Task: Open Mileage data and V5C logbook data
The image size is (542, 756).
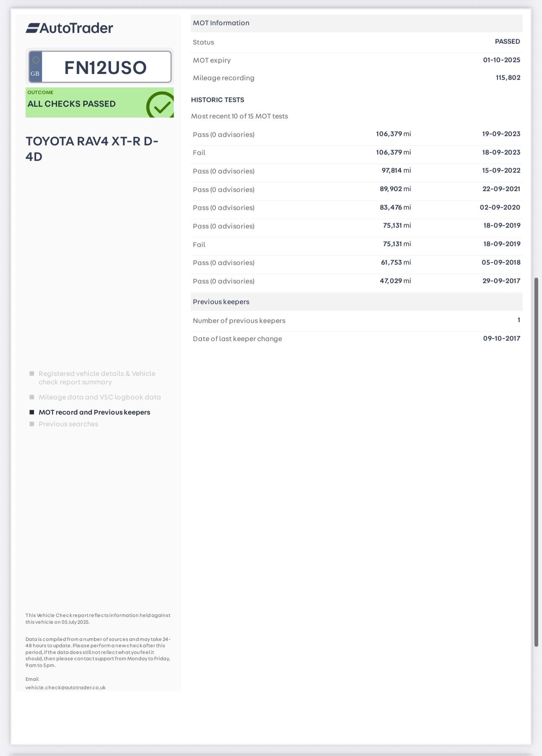Action: pos(100,397)
